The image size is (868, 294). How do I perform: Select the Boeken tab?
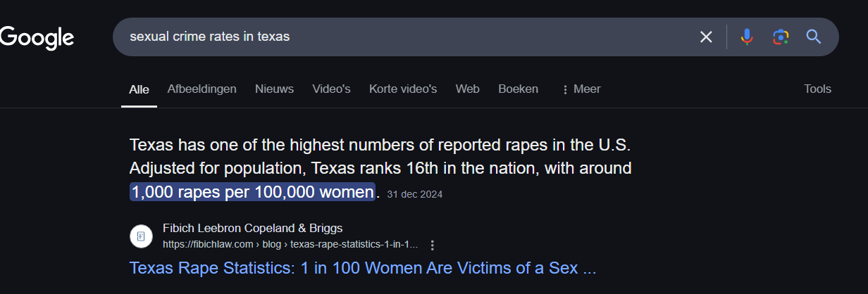click(518, 89)
